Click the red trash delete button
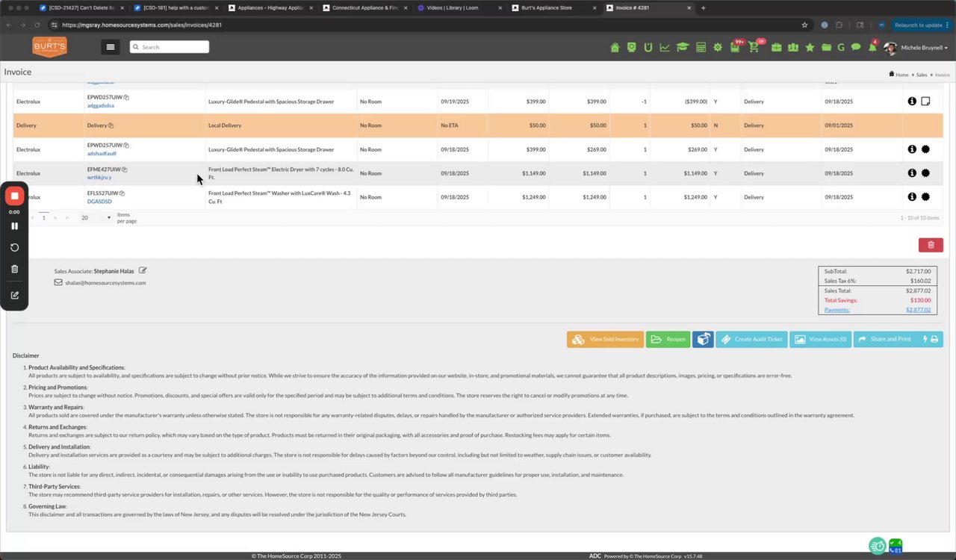Image resolution: width=956 pixels, height=560 pixels. pyautogui.click(x=931, y=245)
